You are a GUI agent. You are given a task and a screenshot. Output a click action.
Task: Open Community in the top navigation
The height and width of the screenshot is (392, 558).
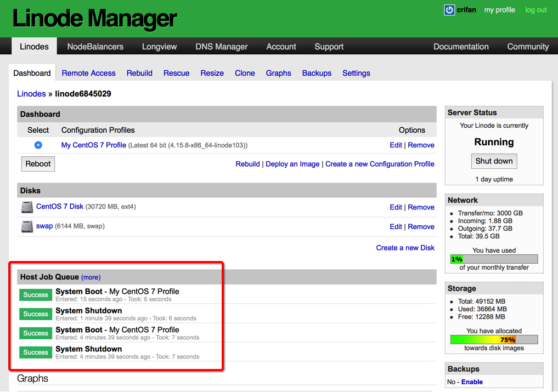528,47
